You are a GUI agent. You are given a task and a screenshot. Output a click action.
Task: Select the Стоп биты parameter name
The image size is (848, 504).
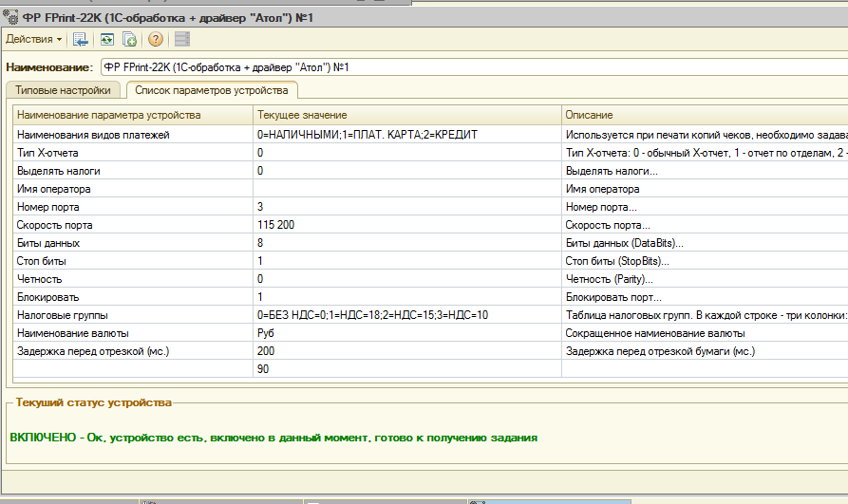(41, 261)
